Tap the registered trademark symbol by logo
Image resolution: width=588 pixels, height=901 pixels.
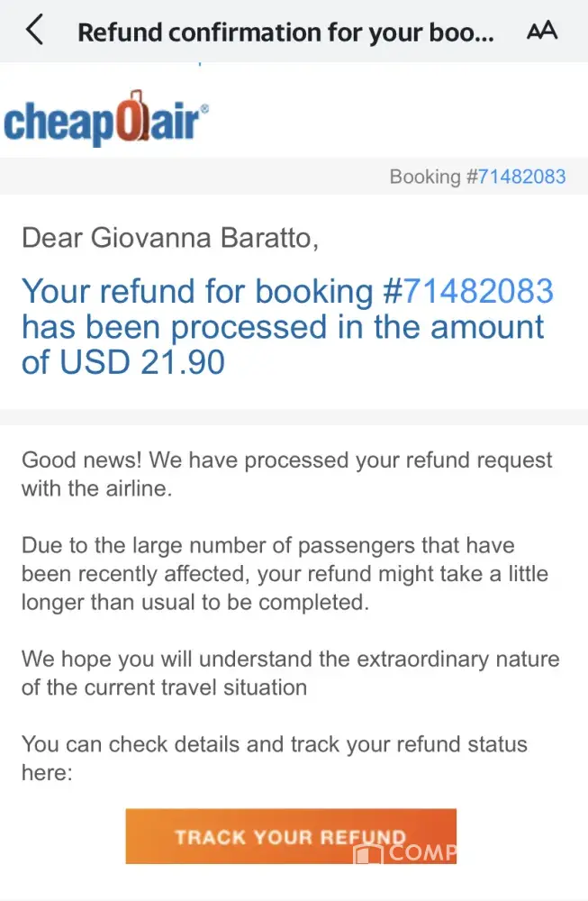tap(204, 107)
